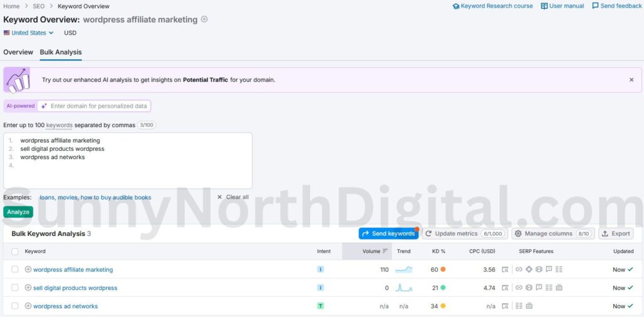This screenshot has width=644, height=317.
Task: Click the green Analyze button
Action: click(18, 212)
